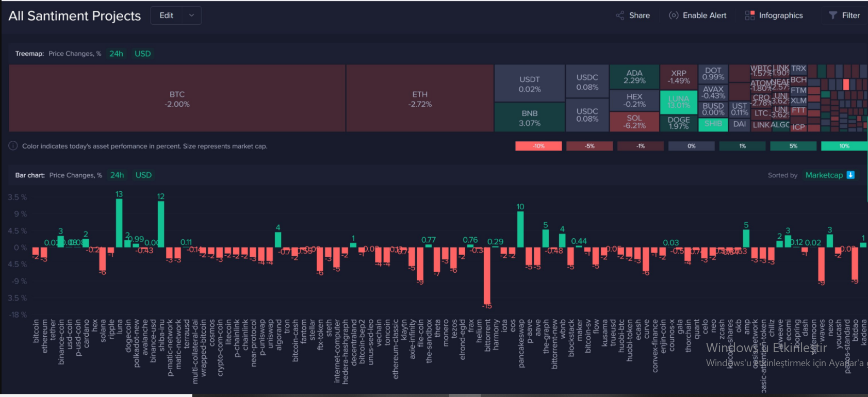This screenshot has height=397, width=868.
Task: Select the -5% legend color swatch
Action: coord(589,146)
